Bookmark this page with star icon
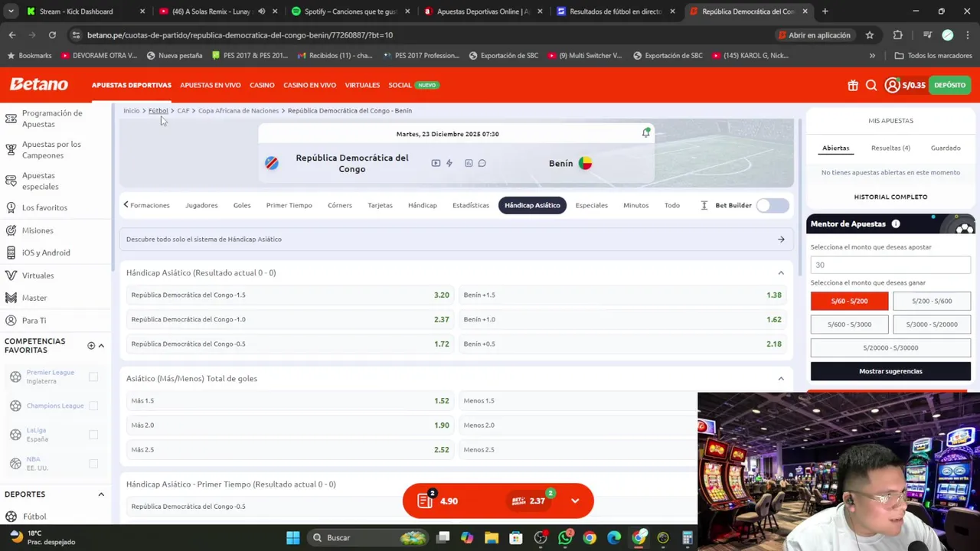Screen dimensions: 980x551 pos(870,35)
